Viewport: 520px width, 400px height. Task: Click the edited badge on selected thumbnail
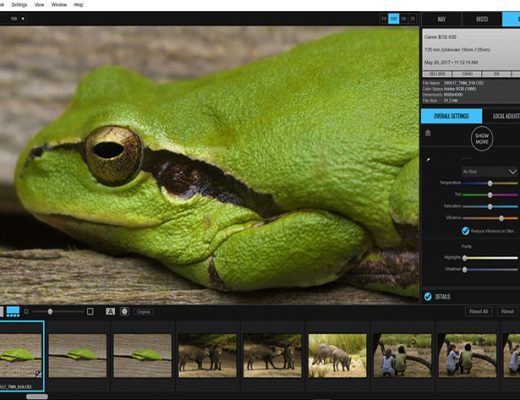(38, 374)
